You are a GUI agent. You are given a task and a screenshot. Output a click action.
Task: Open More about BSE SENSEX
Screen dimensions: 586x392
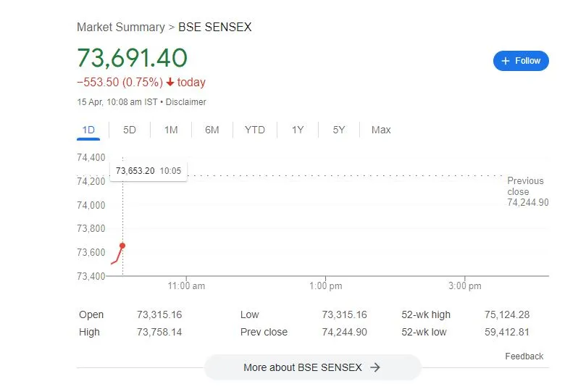311,367
